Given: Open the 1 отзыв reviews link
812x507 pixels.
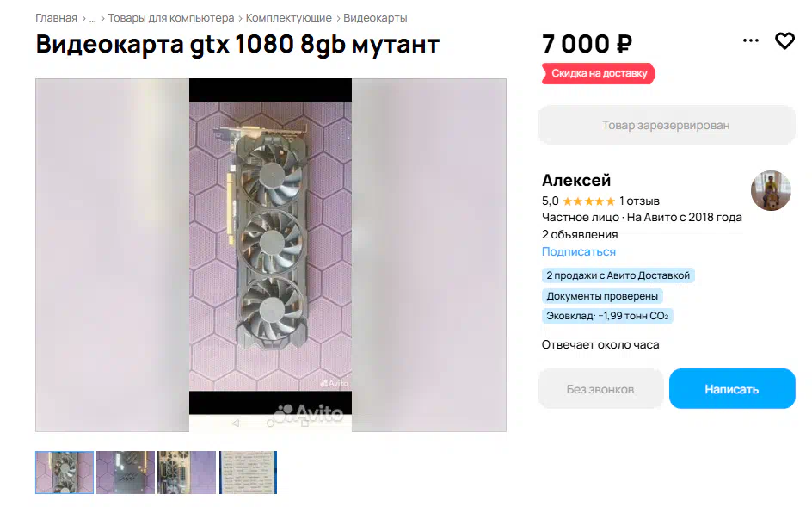Looking at the screenshot, I should 639,201.
